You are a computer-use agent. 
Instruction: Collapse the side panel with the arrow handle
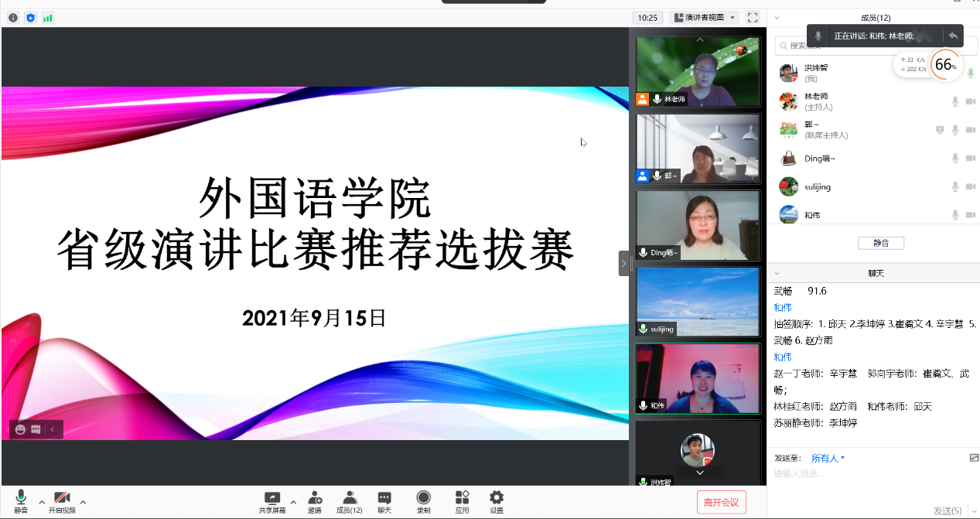[624, 263]
